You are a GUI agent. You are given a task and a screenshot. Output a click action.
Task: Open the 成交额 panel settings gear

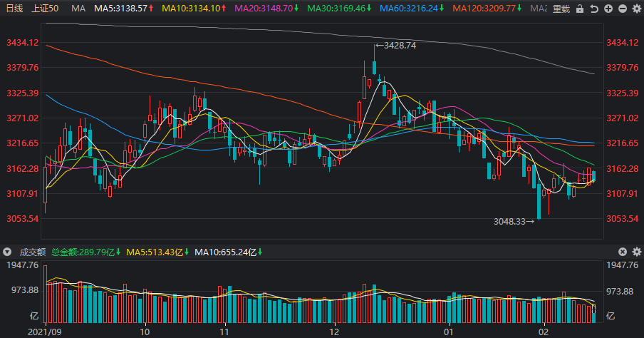point(637,252)
